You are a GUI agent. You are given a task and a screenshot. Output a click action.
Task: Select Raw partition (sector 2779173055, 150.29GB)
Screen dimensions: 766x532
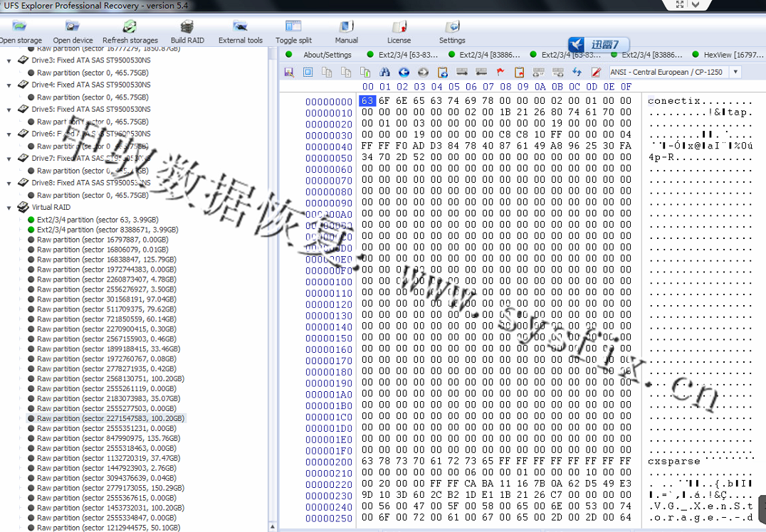(x=110, y=488)
